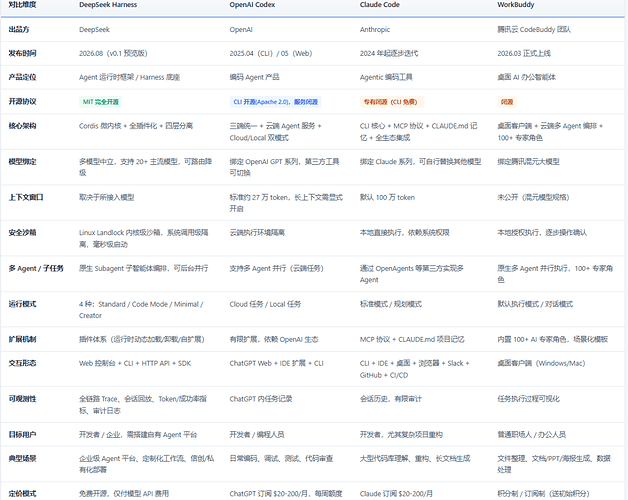
Task: Select the 上下文窗口 row label
Action: click(26, 197)
